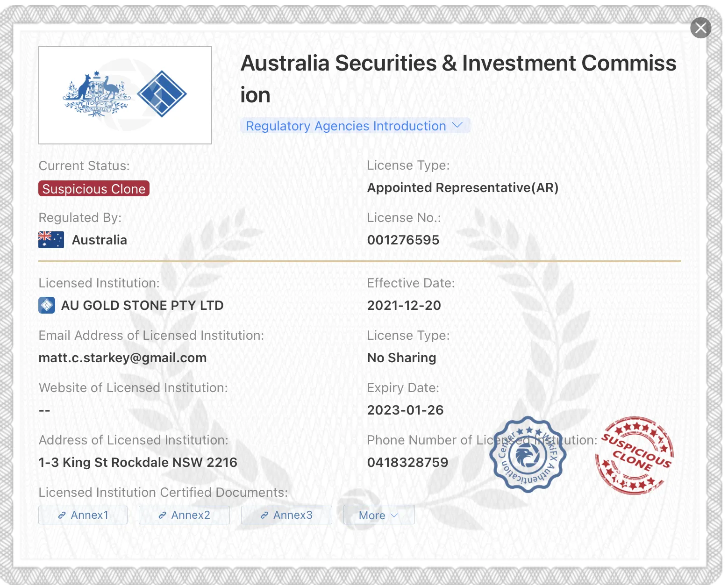Click the blue diamond ASIC logo
This screenshot has width=728, height=587.
(x=162, y=93)
